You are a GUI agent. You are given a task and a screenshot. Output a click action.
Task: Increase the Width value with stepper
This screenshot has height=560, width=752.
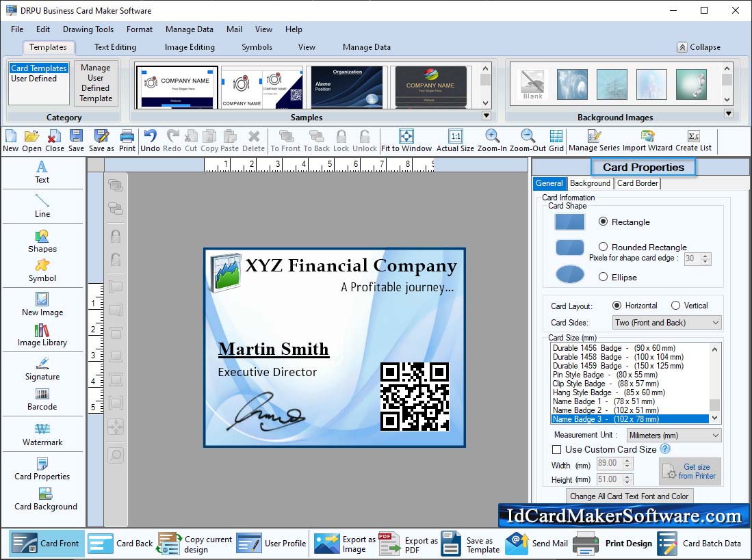pos(627,460)
